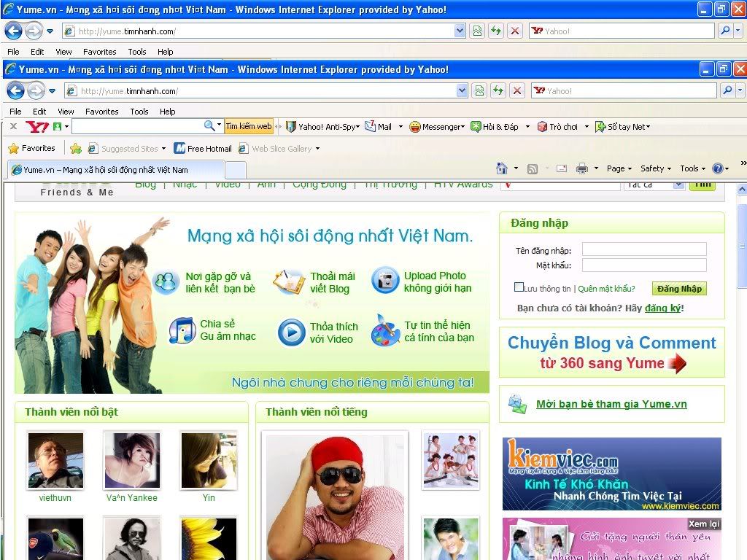Image resolution: width=747 pixels, height=560 pixels.
Task: Click the camera icon beside Upload Photo
Action: 385,281
